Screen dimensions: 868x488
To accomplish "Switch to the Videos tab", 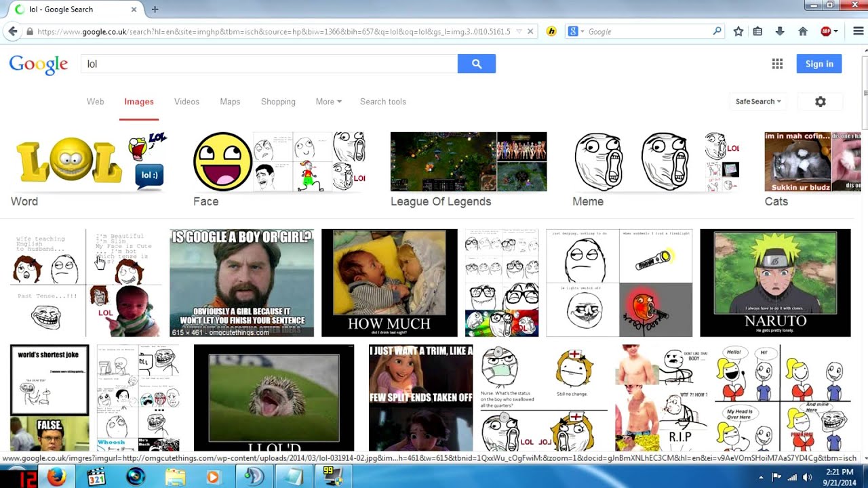I will [186, 102].
